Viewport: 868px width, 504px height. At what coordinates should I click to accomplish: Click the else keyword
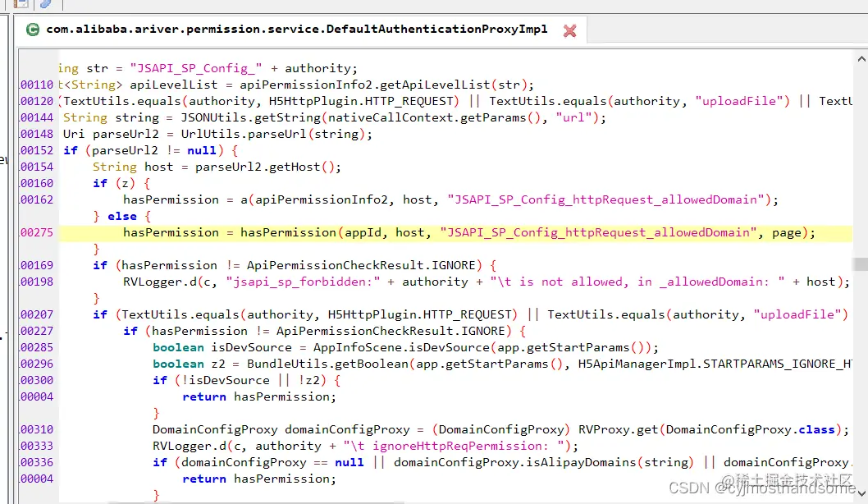click(x=122, y=216)
